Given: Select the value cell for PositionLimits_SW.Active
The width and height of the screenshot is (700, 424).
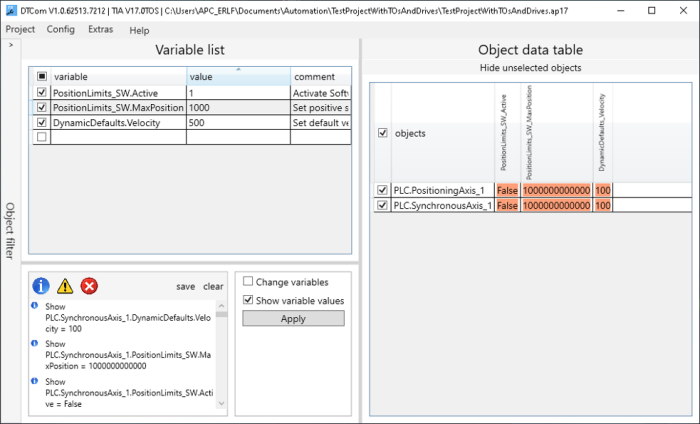Looking at the screenshot, I should (x=238, y=93).
